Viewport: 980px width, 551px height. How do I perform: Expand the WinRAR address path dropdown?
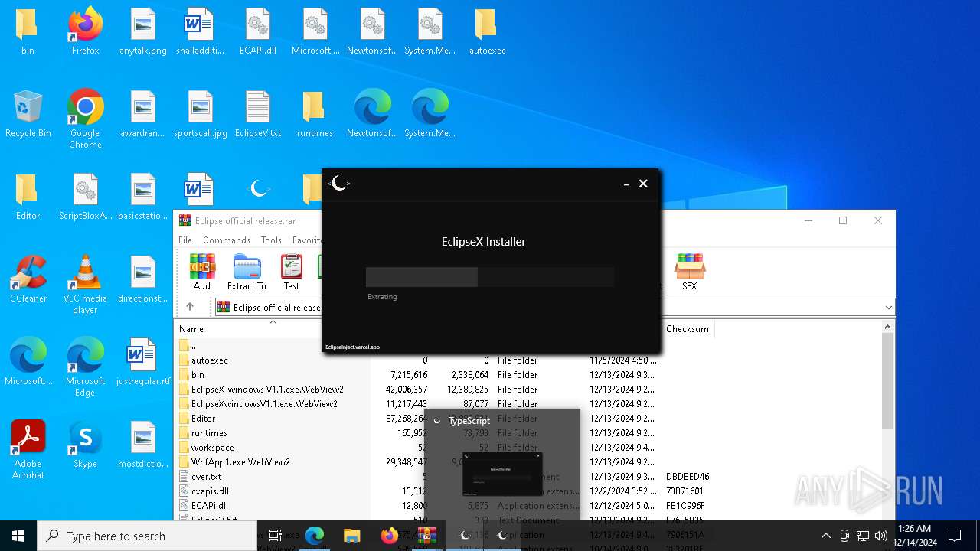coord(888,308)
